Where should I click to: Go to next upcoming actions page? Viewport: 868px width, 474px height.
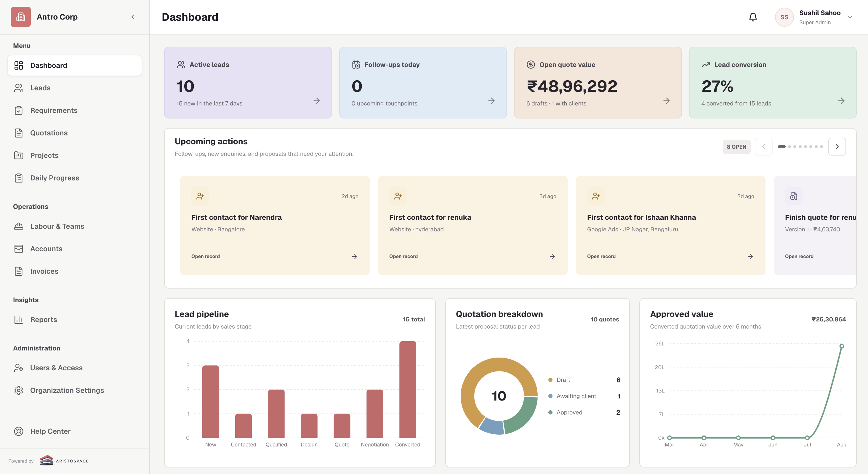click(x=837, y=147)
